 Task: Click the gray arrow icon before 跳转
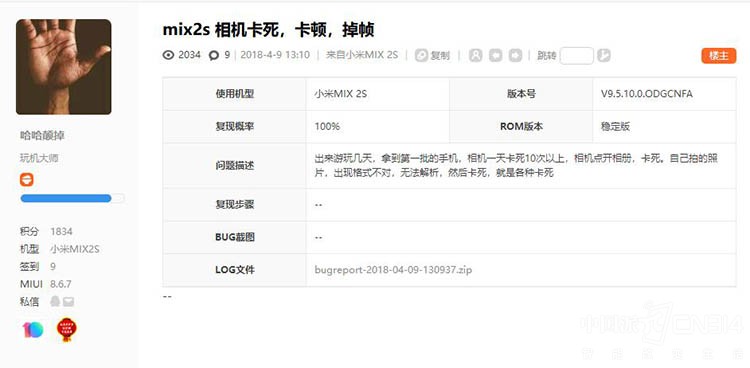(515, 56)
